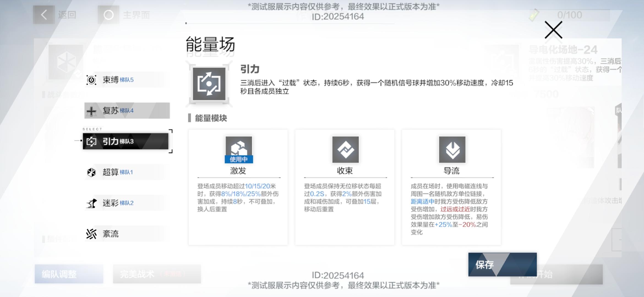The height and width of the screenshot is (297, 644).
Task: Click the 紊流 turbulence swirl icon
Action: pyautogui.click(x=91, y=234)
